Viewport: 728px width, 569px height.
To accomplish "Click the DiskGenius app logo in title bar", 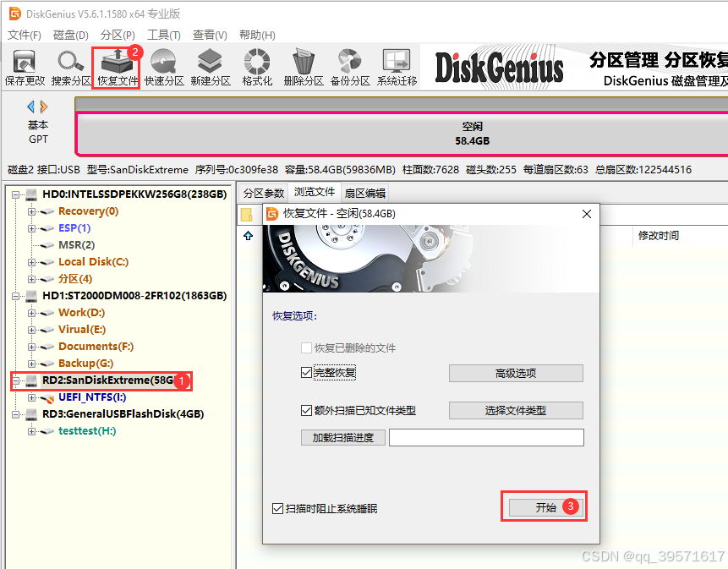I will (x=15, y=14).
